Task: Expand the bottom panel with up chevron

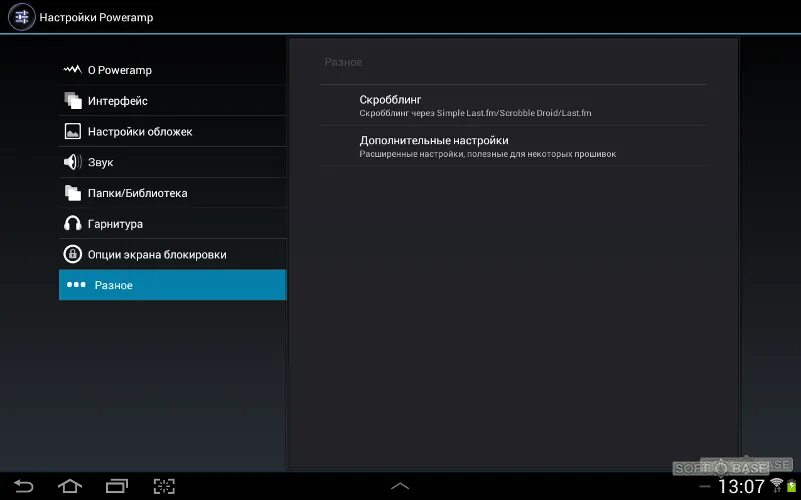Action: (400, 486)
